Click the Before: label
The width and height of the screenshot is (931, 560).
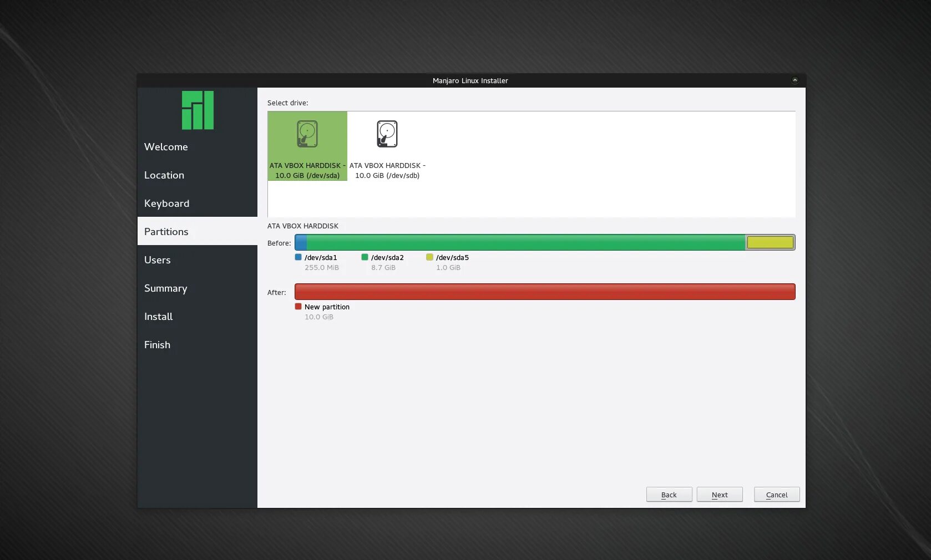pyautogui.click(x=279, y=243)
